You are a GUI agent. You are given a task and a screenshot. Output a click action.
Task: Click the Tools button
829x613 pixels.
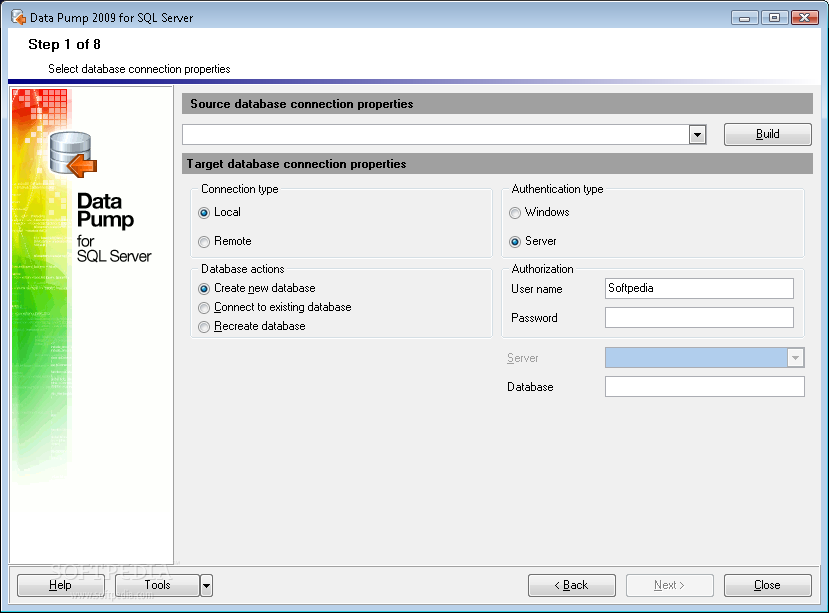click(x=158, y=585)
